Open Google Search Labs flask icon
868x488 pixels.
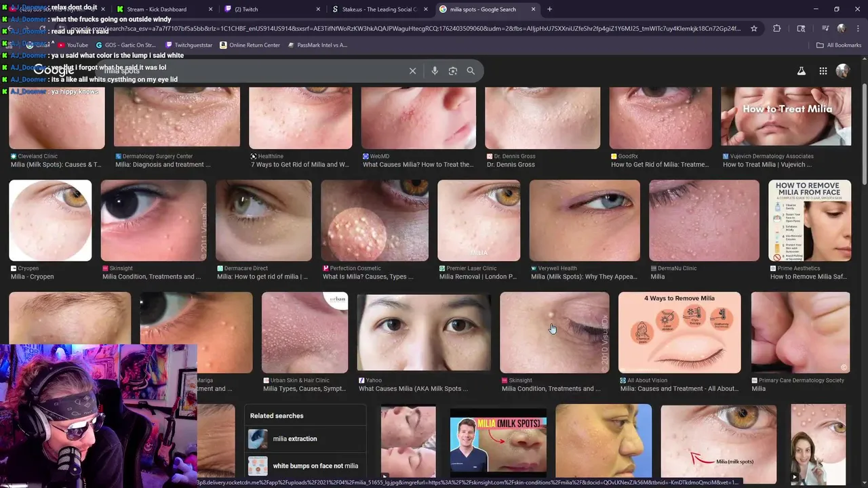coord(801,71)
